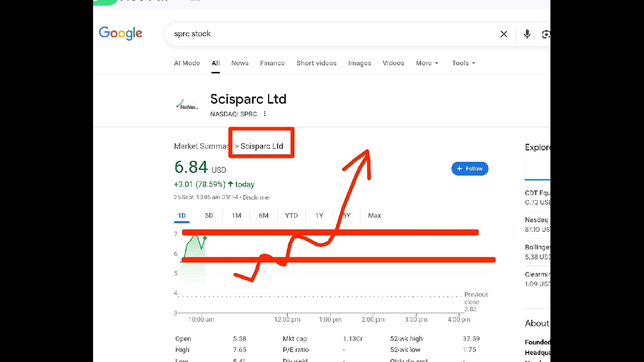This screenshot has width=644, height=362.
Task: Expand the Tools dropdown
Action: tap(463, 63)
